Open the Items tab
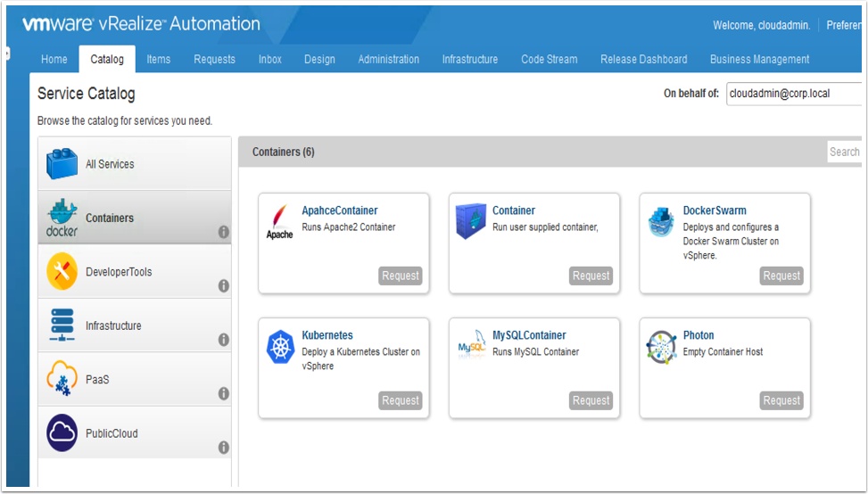 click(x=158, y=59)
